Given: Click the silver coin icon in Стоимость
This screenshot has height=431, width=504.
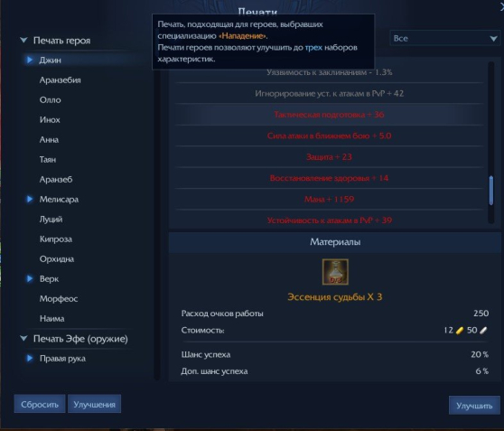Looking at the screenshot, I should point(483,331).
